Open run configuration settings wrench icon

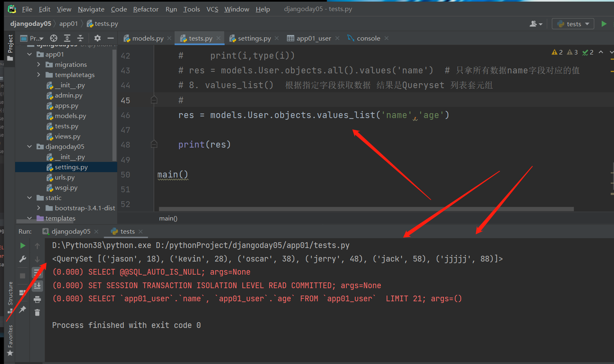(23, 259)
